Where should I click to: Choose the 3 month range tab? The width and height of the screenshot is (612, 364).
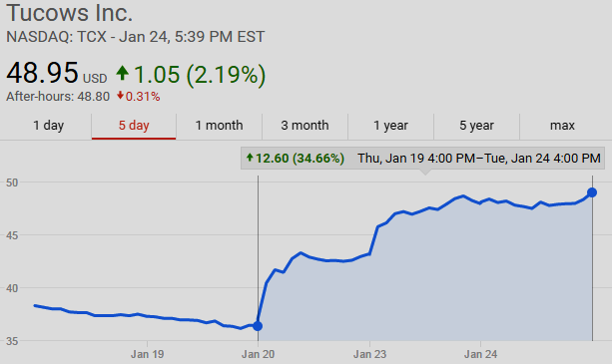tap(305, 126)
